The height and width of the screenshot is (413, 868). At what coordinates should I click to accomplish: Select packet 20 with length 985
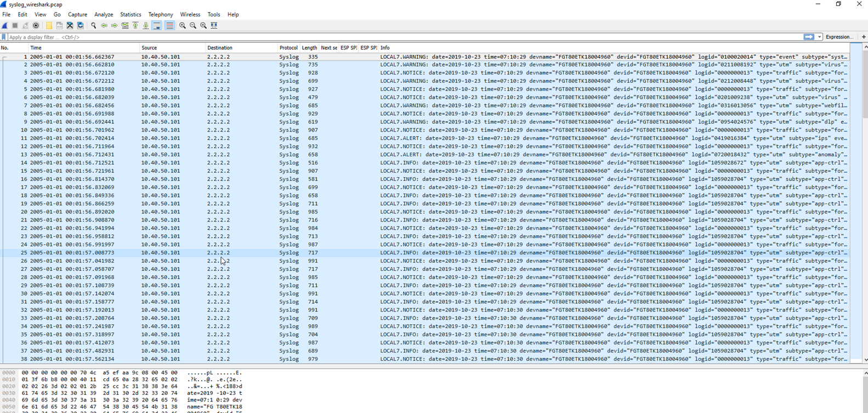425,212
